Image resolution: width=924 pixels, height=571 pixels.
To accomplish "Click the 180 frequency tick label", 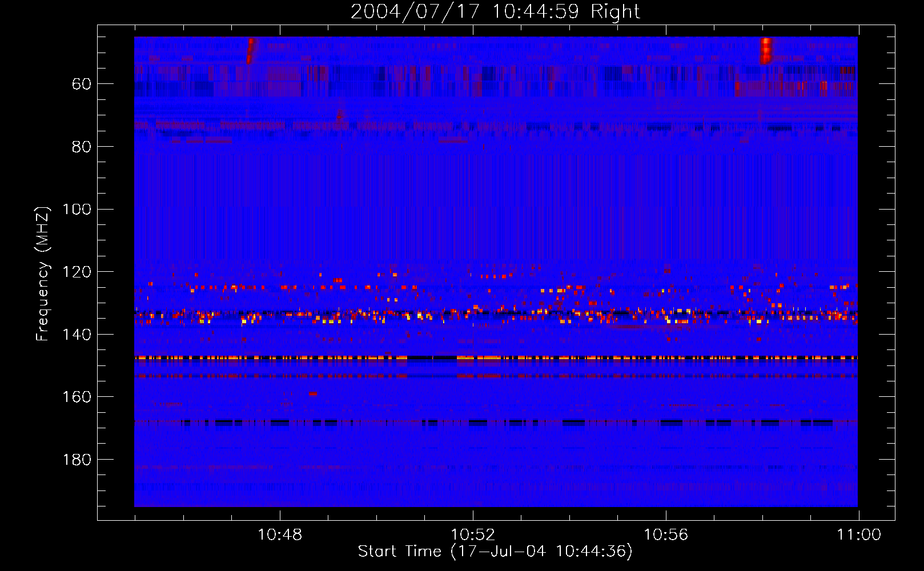I will click(x=77, y=460).
